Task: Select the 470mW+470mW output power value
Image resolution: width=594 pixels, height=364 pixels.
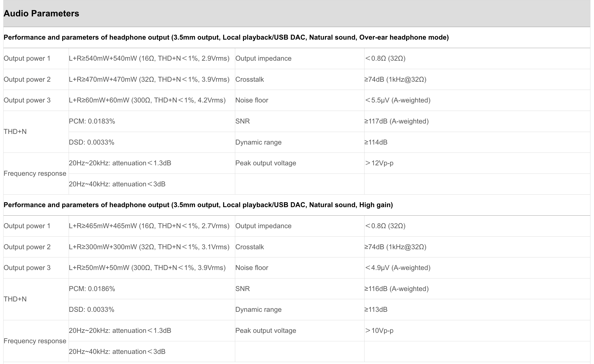Action: [x=149, y=80]
